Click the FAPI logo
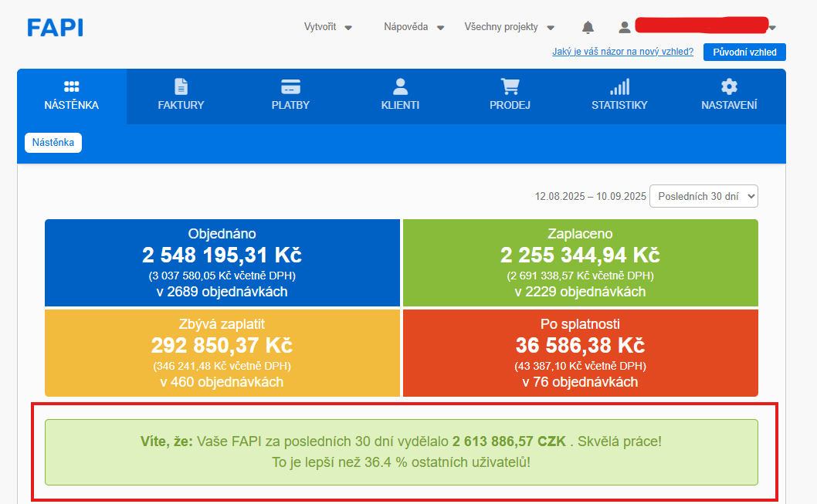Image resolution: width=817 pixels, height=504 pixels. pos(56,28)
